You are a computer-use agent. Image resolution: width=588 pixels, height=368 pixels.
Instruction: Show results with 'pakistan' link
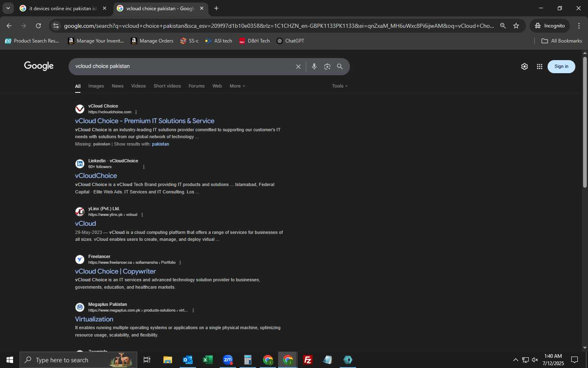click(x=160, y=144)
